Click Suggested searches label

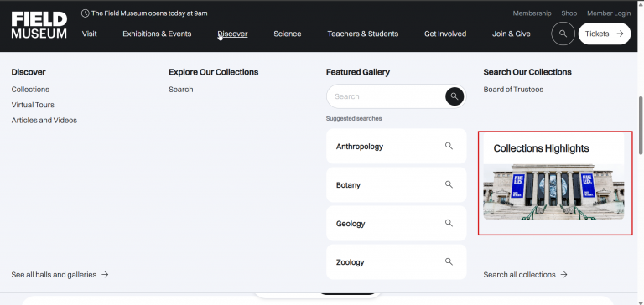[354, 119]
